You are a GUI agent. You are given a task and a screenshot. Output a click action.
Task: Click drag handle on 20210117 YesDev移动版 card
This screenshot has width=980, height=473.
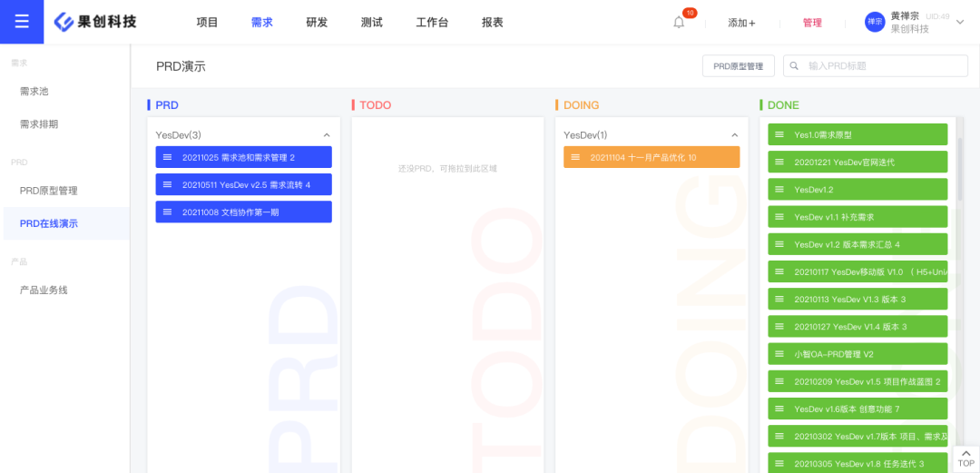[x=779, y=271]
